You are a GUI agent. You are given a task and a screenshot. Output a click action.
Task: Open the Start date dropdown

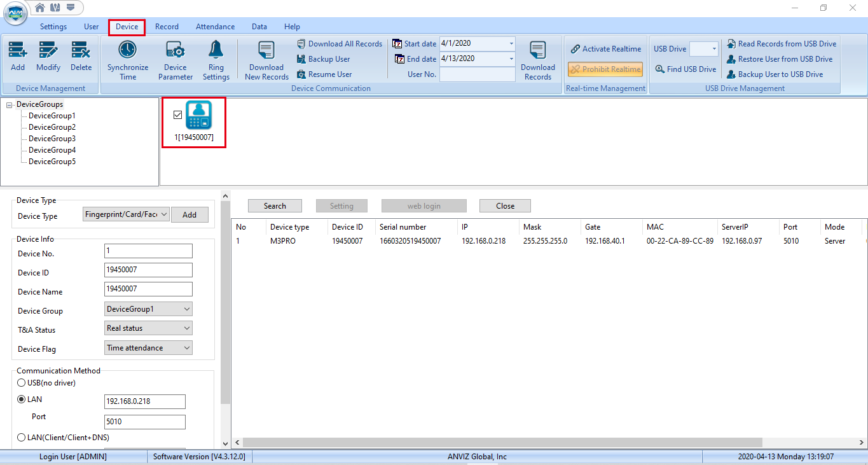coord(511,44)
